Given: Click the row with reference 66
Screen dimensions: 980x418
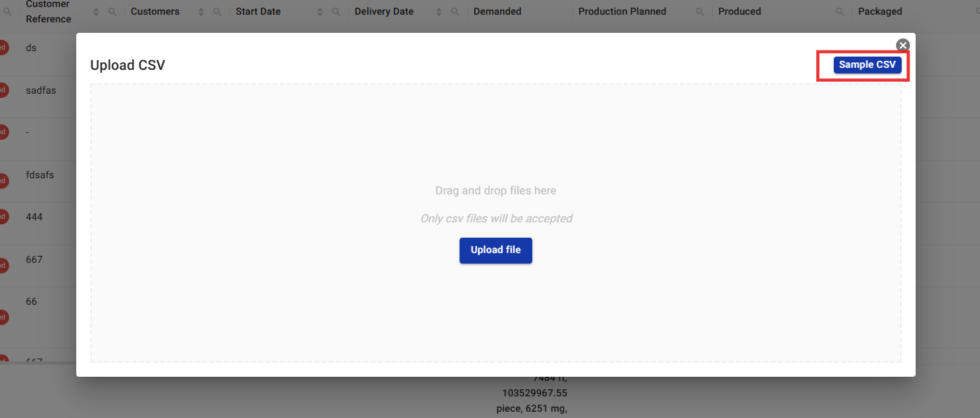Looking at the screenshot, I should [31, 301].
